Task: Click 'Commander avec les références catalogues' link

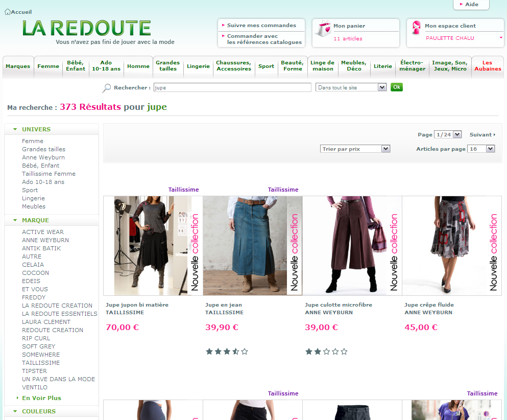Action: point(264,39)
